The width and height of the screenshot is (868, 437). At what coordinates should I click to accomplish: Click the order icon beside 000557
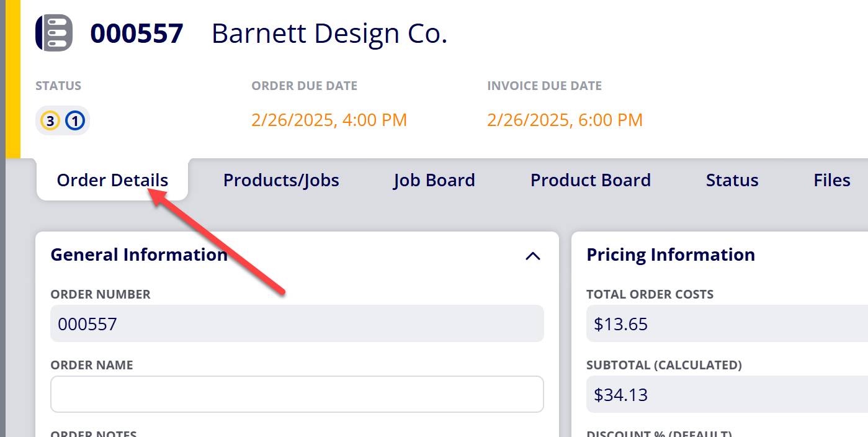(55, 33)
